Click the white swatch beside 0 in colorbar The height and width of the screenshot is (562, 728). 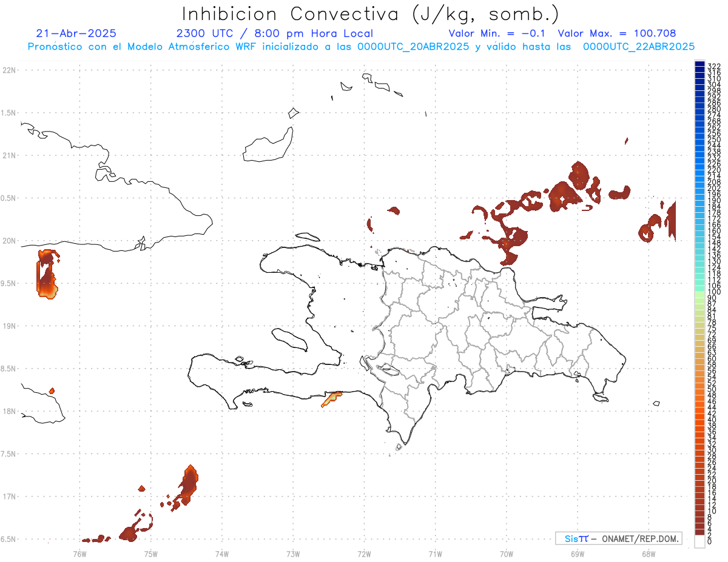pos(699,543)
